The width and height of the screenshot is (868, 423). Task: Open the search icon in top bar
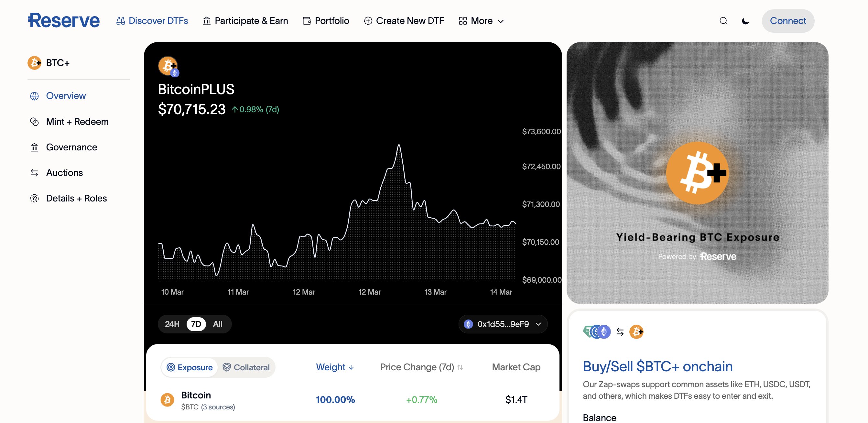pyautogui.click(x=723, y=21)
